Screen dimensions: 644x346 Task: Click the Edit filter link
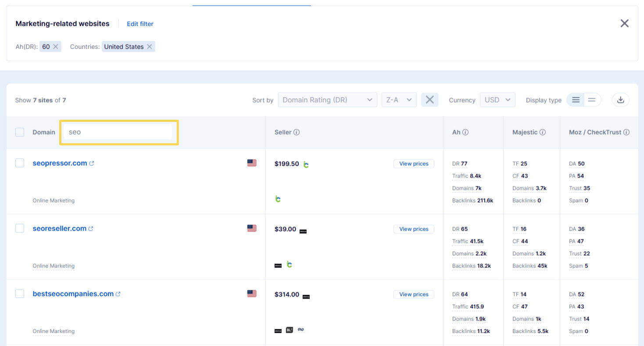point(140,24)
